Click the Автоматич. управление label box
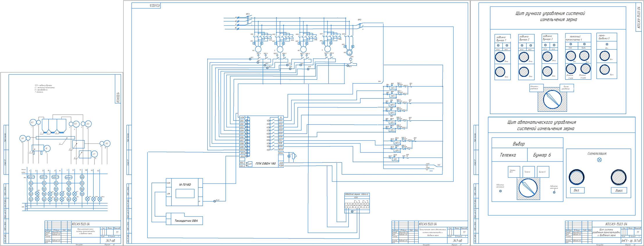This screenshot has height=246, width=644. coord(536,88)
